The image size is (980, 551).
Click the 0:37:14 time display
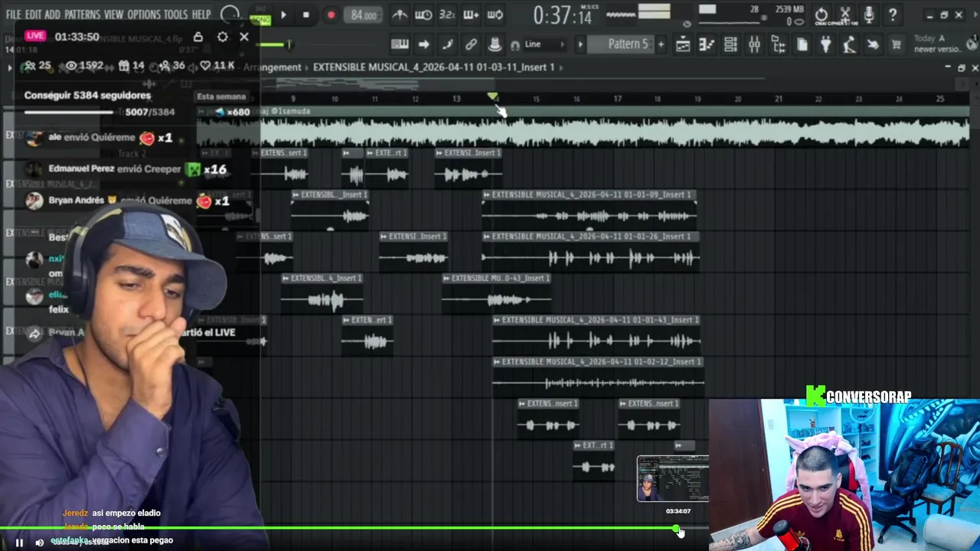tap(563, 15)
